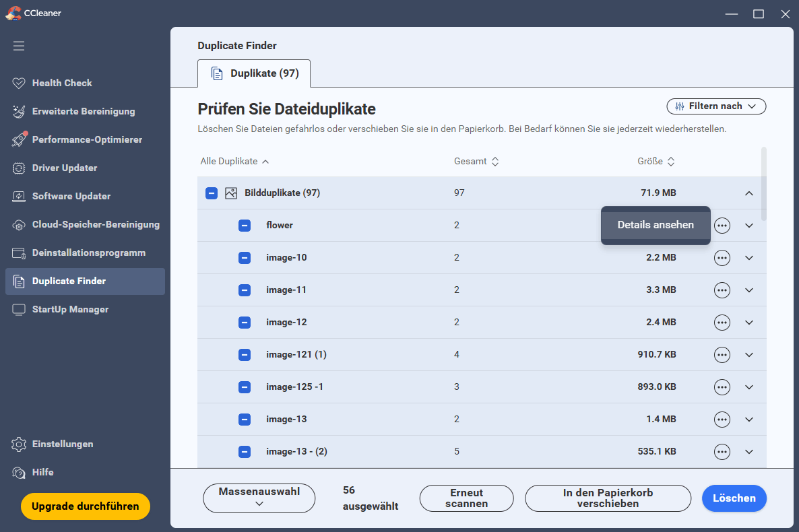Toggle the checkbox for flower
799x532 pixels.
pyautogui.click(x=245, y=226)
